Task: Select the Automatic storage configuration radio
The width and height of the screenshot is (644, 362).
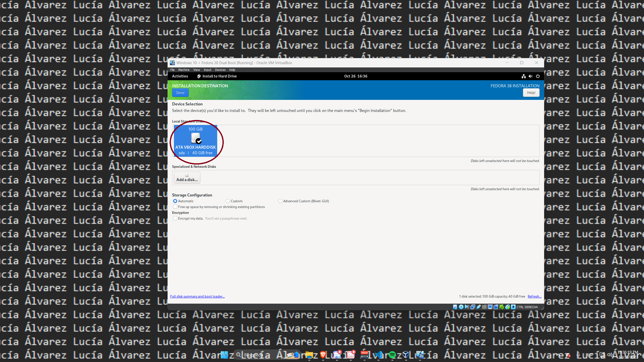Action: (175, 201)
